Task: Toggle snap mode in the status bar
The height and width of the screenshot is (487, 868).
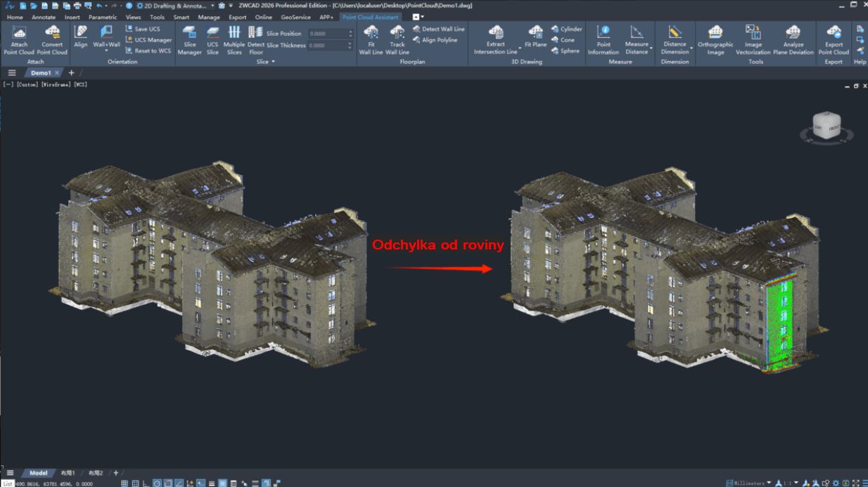Action: [x=135, y=483]
